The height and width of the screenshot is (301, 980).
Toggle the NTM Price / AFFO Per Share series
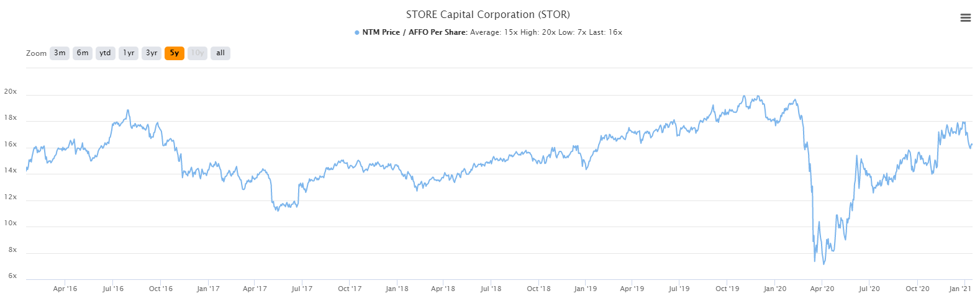[415, 32]
